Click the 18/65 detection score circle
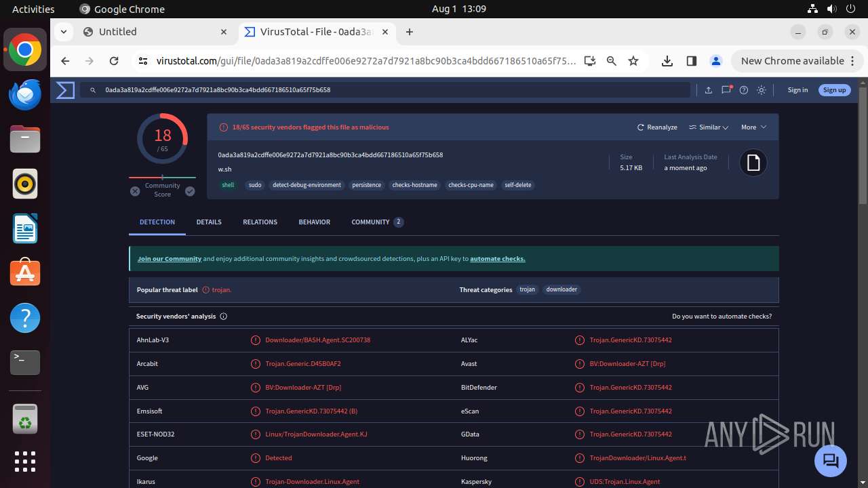The height and width of the screenshot is (488, 868). tap(163, 138)
